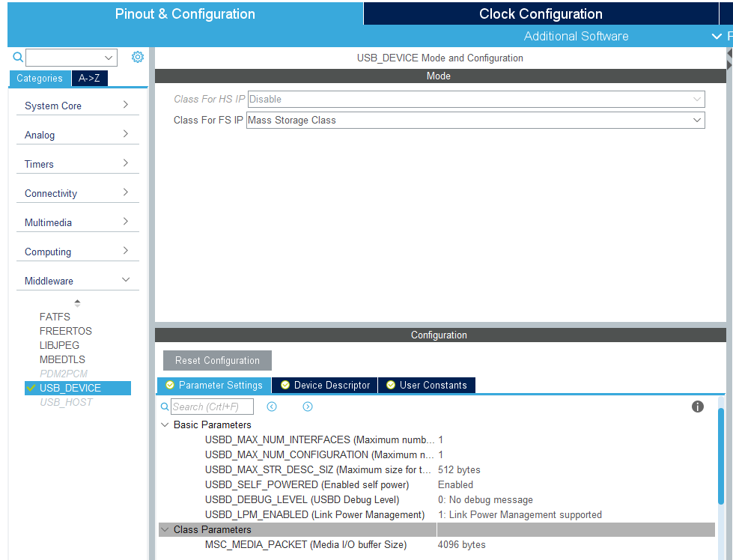
Task: Select FREERTOS in the Middleware list
Action: [66, 331]
